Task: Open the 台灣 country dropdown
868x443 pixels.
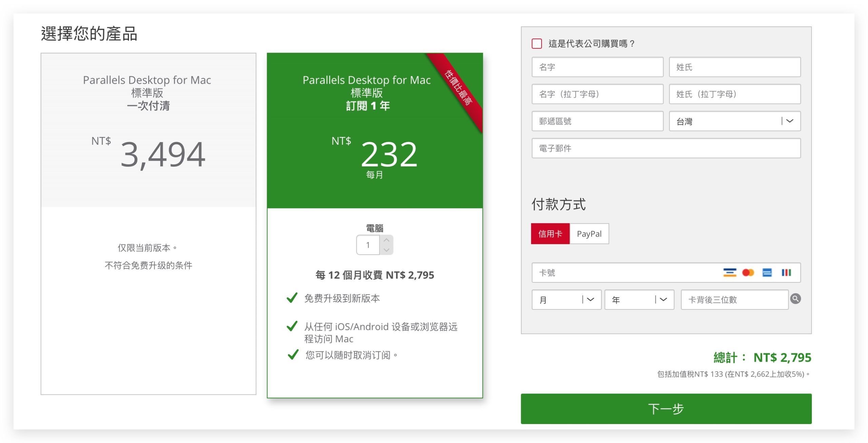Action: pyautogui.click(x=734, y=121)
